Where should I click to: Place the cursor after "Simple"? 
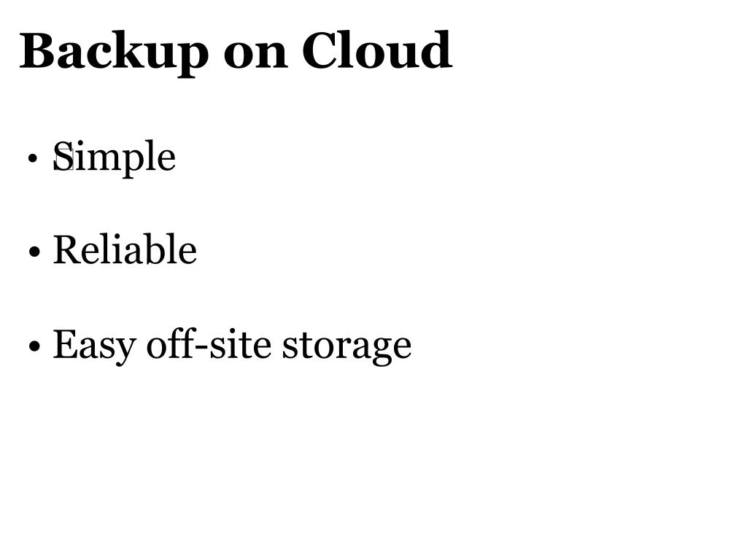177,157
